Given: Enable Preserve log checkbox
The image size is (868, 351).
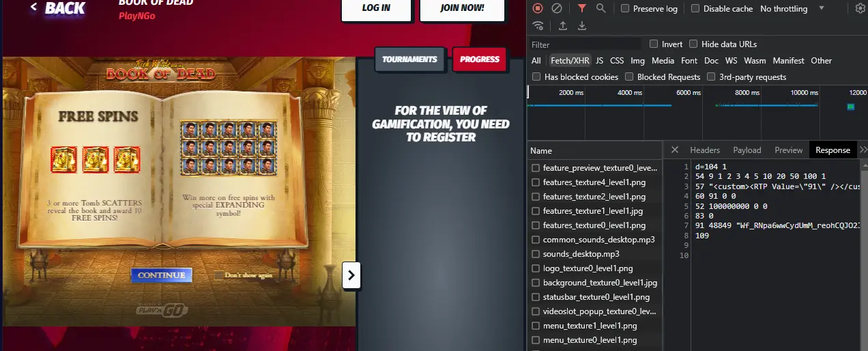Looking at the screenshot, I should tap(625, 8).
